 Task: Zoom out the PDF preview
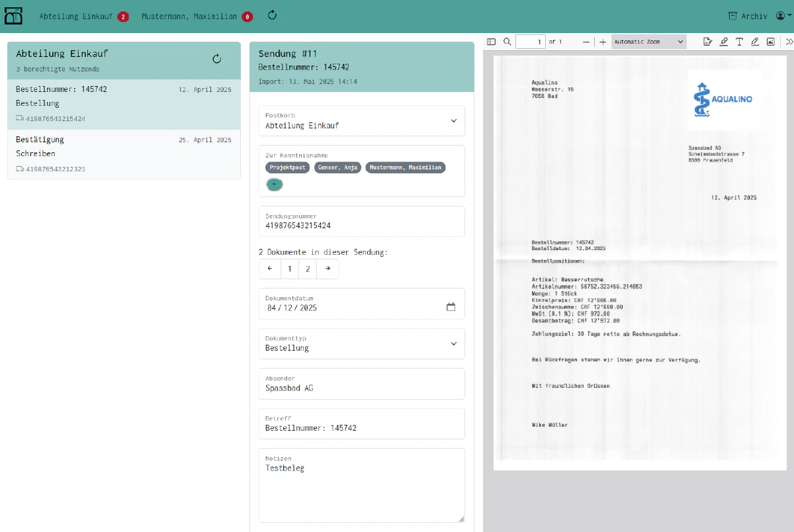[586, 42]
